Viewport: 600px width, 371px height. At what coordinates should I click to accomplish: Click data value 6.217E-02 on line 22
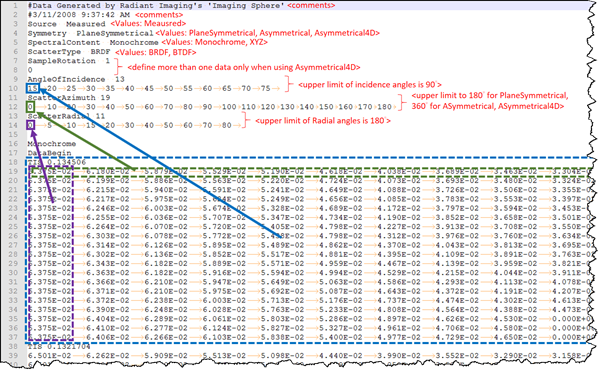pyautogui.click(x=108, y=199)
